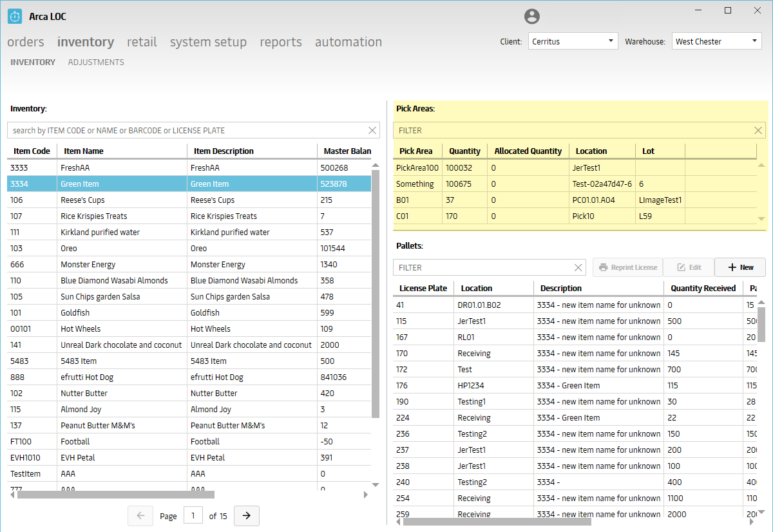Sort pick areas by Allocated Quantity header
The image size is (773, 532).
tap(528, 151)
